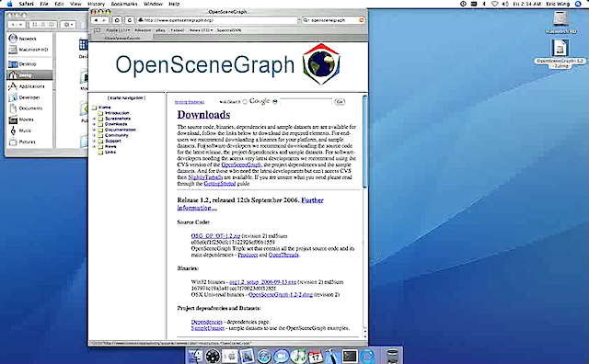Viewport: 589px width, 364px height.
Task: Click the volume icon in menu bar
Action: pos(505,4)
